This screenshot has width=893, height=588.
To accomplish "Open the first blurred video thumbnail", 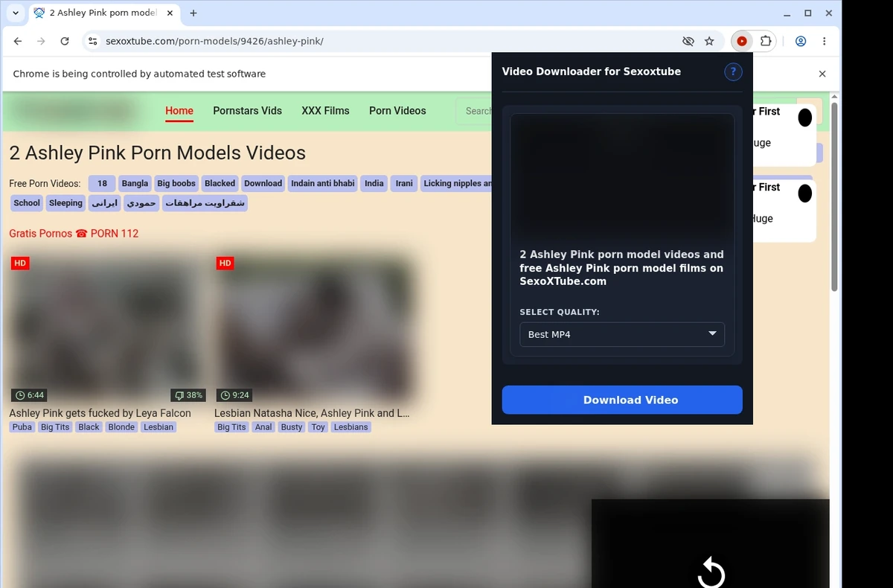I will [x=108, y=328].
